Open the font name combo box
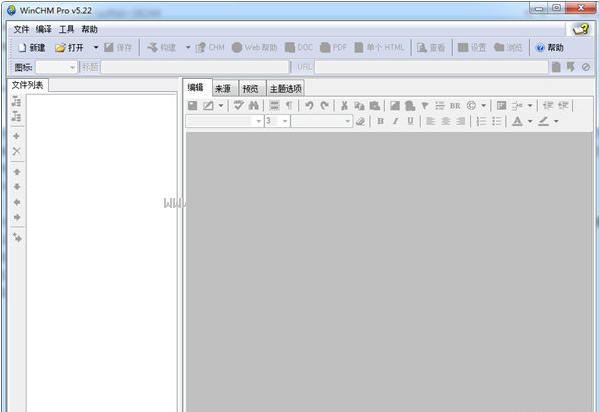This screenshot has height=412, width=599. tap(224, 121)
